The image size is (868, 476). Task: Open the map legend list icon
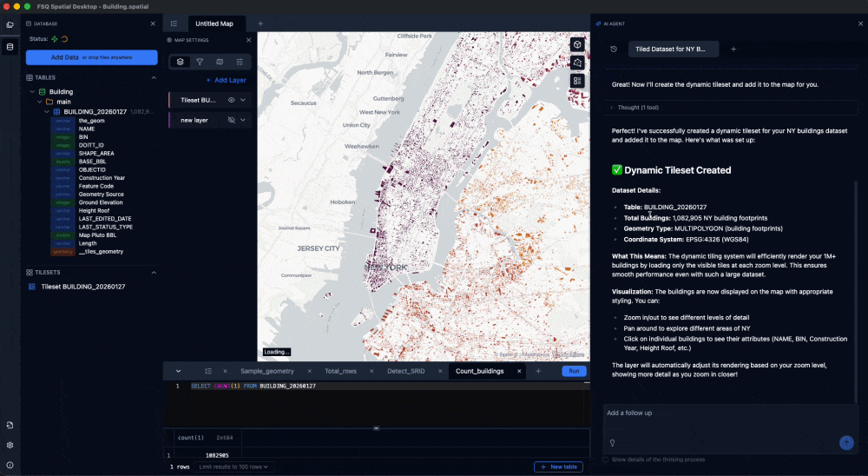[577, 81]
